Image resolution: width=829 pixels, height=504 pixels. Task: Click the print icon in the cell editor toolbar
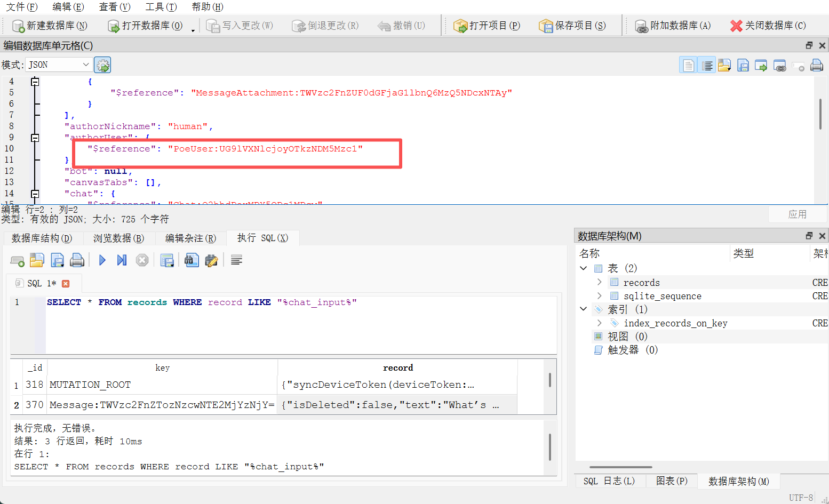817,65
